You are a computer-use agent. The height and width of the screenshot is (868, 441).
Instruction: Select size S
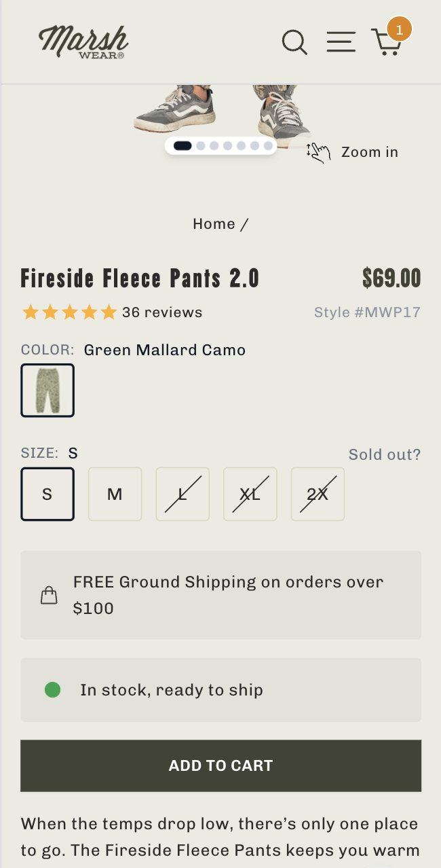pos(47,494)
